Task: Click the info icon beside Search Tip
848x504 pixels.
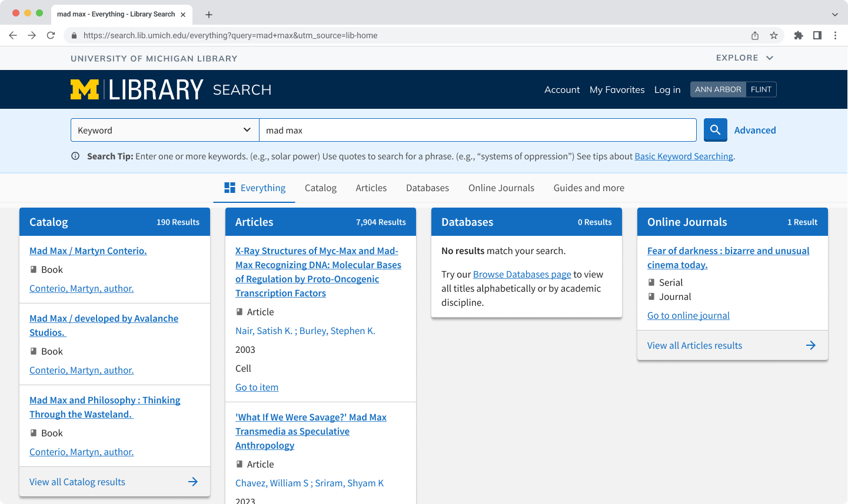Action: (x=75, y=156)
